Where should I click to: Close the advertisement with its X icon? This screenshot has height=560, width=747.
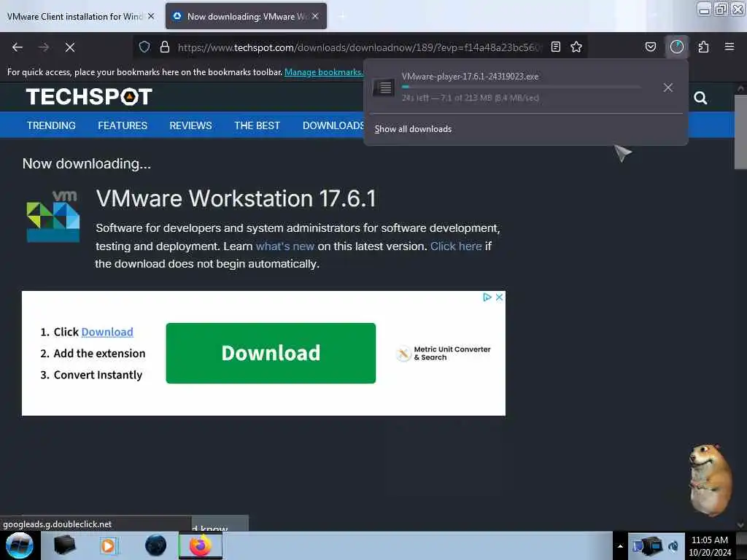point(499,297)
